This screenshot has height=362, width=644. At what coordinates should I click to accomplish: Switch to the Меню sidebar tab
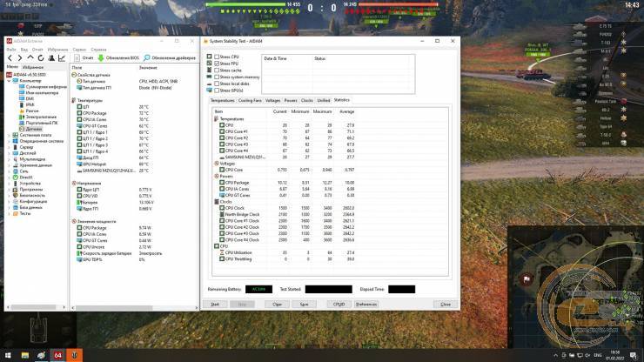pyautogui.click(x=12, y=66)
